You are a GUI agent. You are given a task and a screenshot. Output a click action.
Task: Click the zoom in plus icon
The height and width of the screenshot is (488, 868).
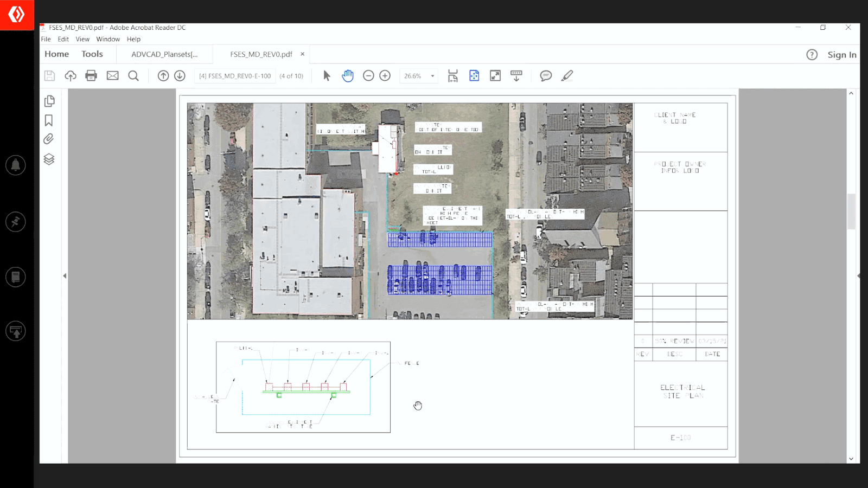coord(385,76)
